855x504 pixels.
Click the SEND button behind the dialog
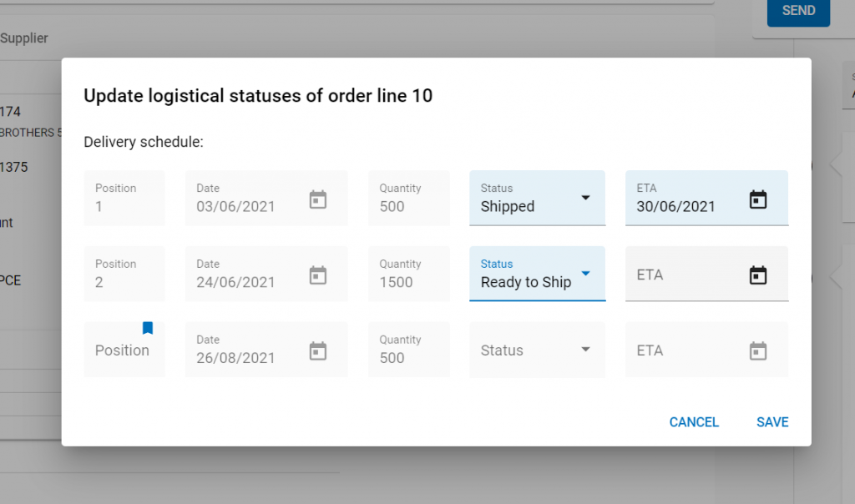(x=798, y=11)
